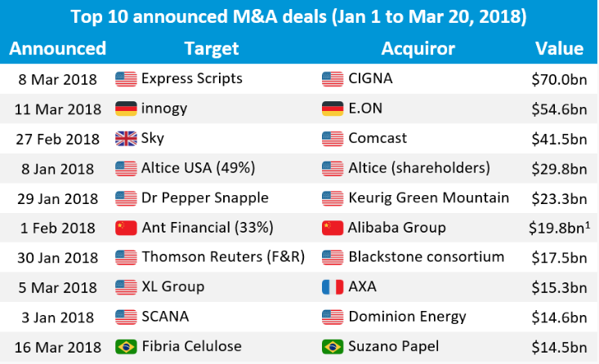Select the Chinese flag beside Ant Financial
Viewport: 599px width, 364px height.
(126, 228)
